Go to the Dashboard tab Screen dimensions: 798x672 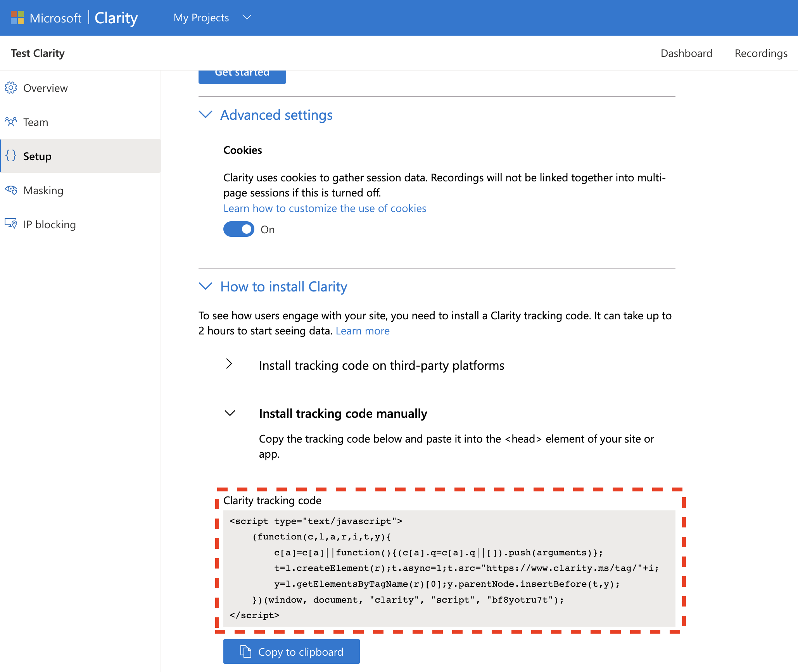click(686, 53)
